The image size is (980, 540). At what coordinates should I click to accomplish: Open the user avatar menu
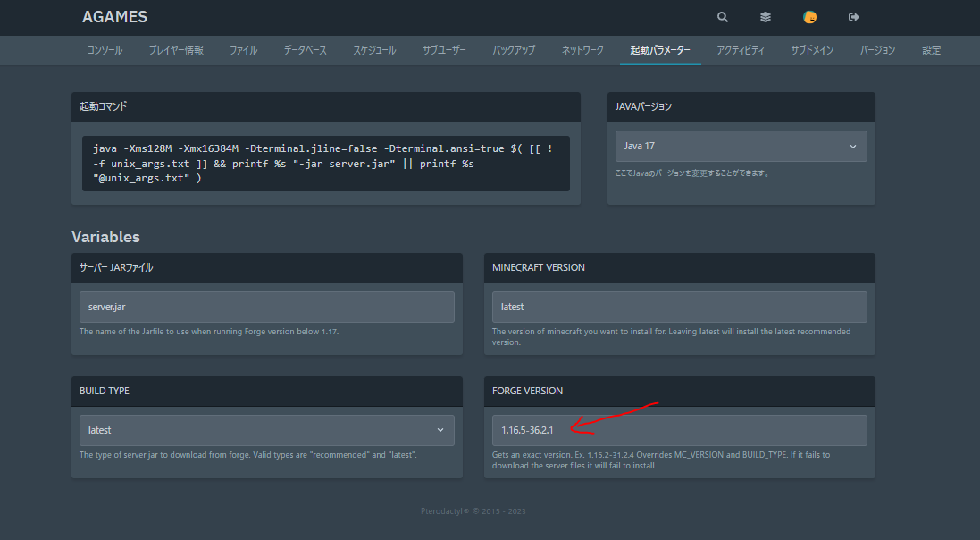[x=808, y=17]
